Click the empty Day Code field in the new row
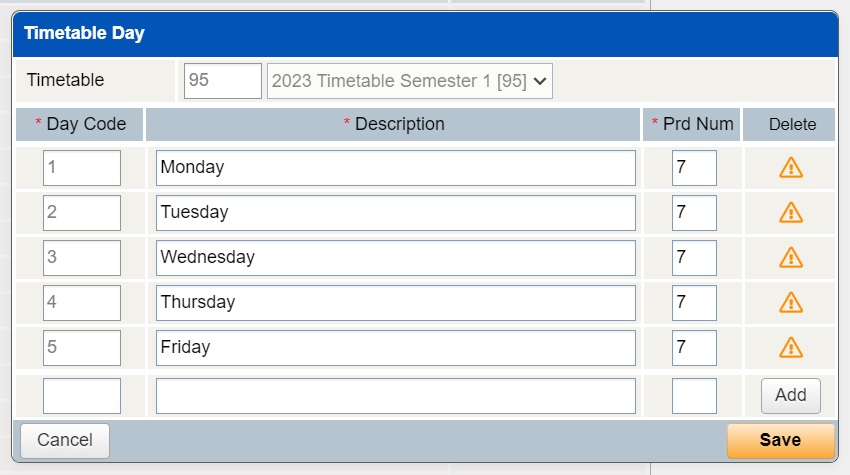This screenshot has height=475, width=850. tap(82, 396)
